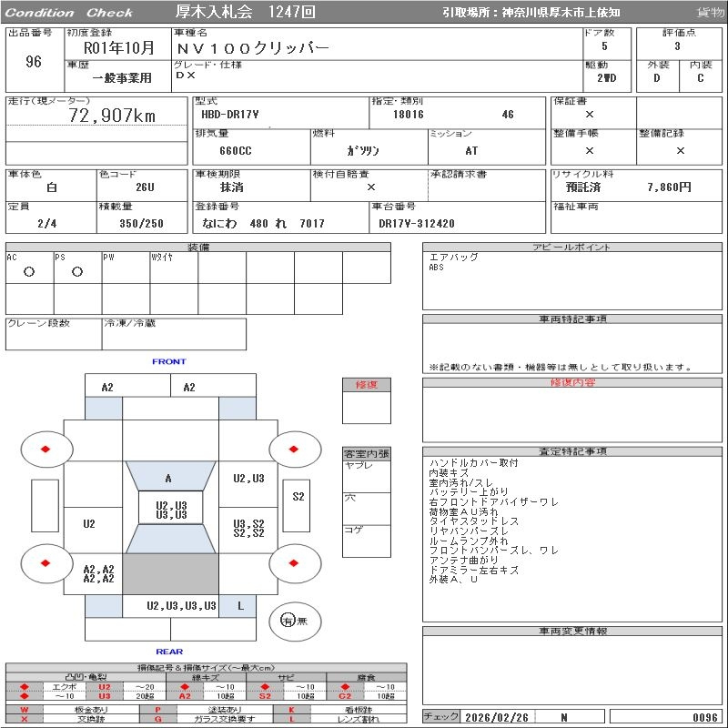Click the red G symbol for ガラス交換要す
728x728 pixels.
pos(158,718)
